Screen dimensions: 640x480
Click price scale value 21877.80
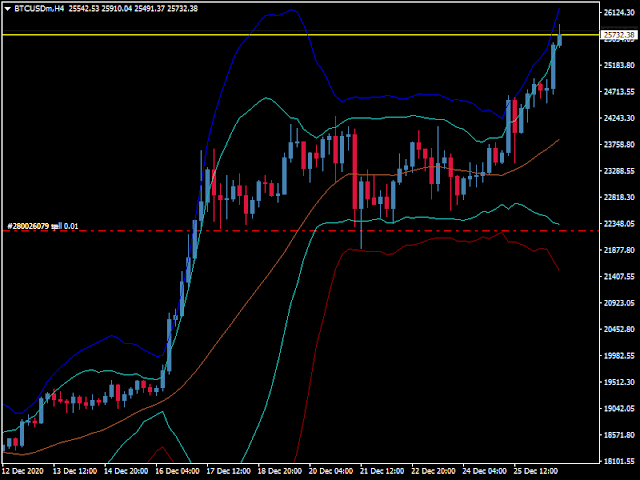click(619, 250)
